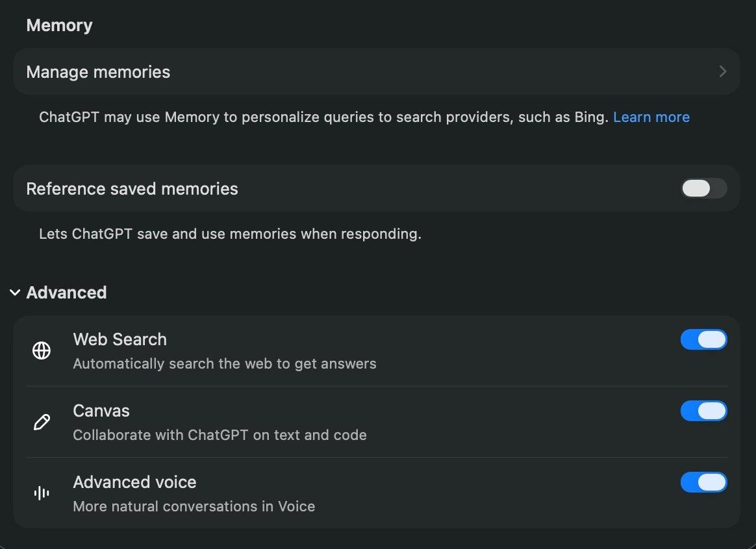Enable Reference saved memories switch
The height and width of the screenshot is (549, 756).
coord(703,189)
